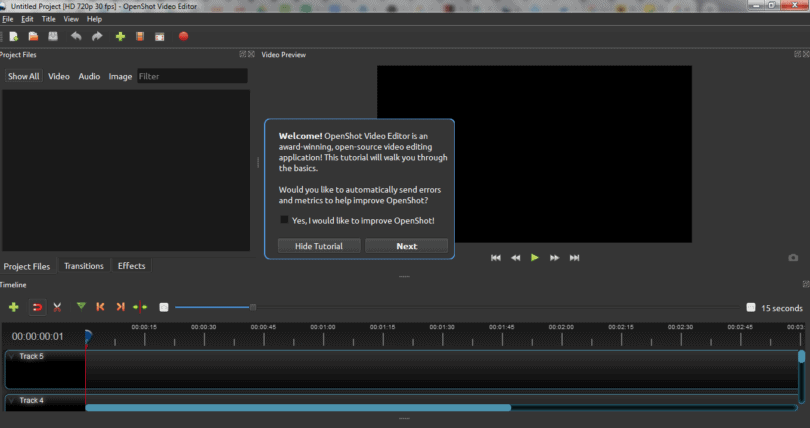Click the blue playhead marker on the ruler
Image resolution: width=810 pixels, height=428 pixels.
pyautogui.click(x=88, y=337)
